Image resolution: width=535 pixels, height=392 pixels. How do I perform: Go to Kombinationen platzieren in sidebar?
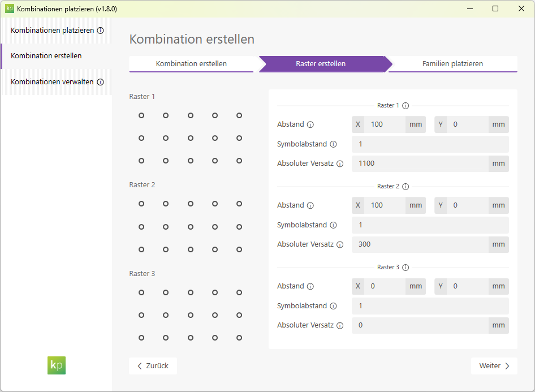coord(52,31)
